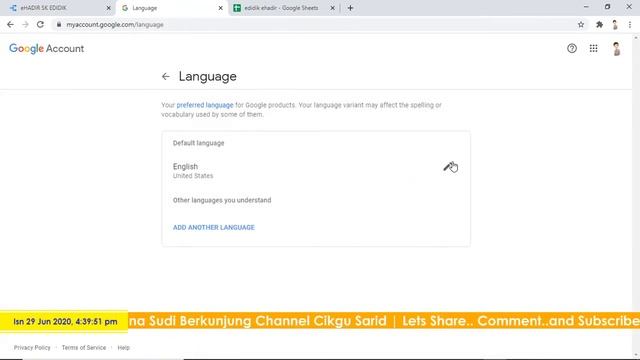Open the preferred language link
The image size is (640, 360).
[x=205, y=105]
